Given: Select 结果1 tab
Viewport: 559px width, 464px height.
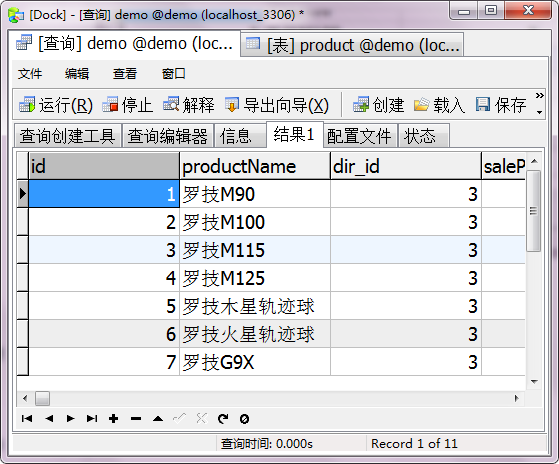Looking at the screenshot, I should click(295, 134).
